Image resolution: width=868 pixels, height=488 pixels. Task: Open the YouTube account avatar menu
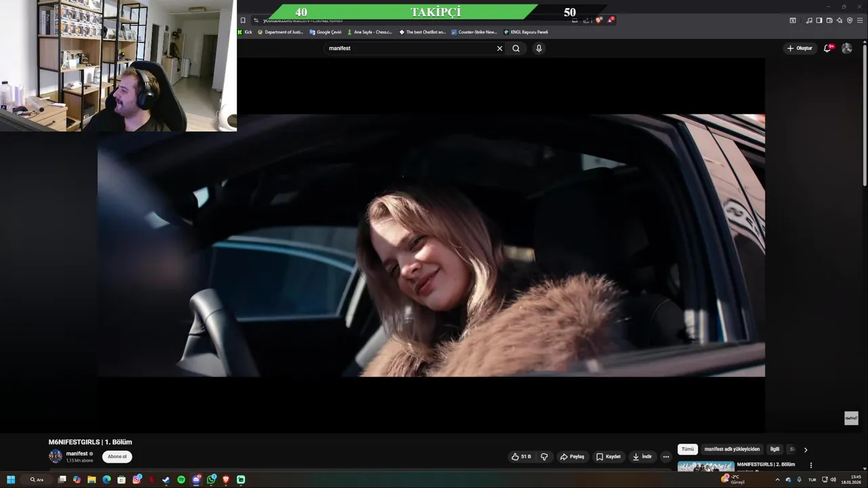coord(846,48)
